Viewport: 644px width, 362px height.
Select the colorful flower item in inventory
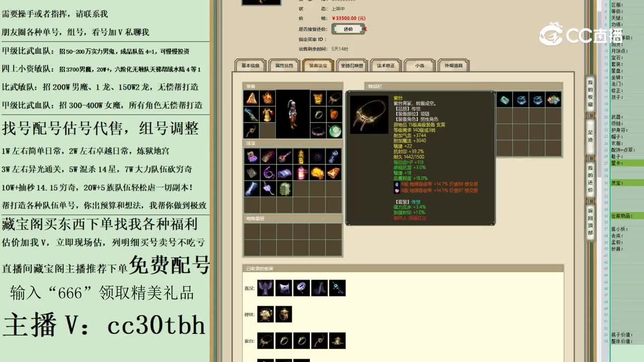coord(553,100)
